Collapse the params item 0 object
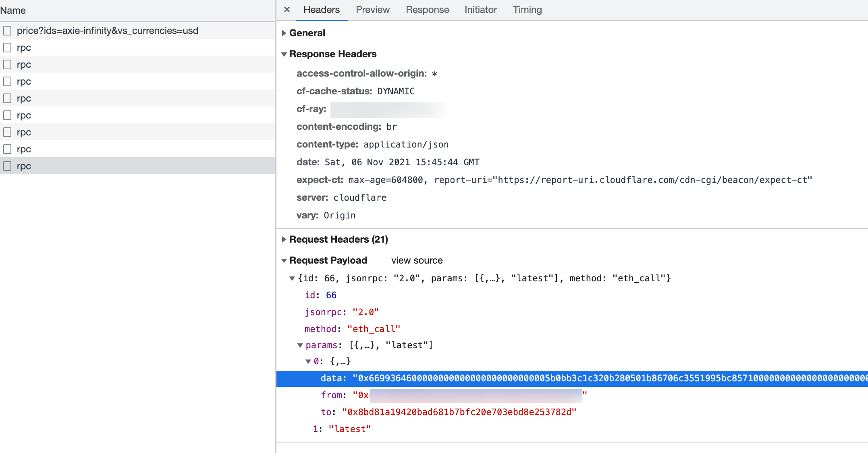 tap(308, 362)
